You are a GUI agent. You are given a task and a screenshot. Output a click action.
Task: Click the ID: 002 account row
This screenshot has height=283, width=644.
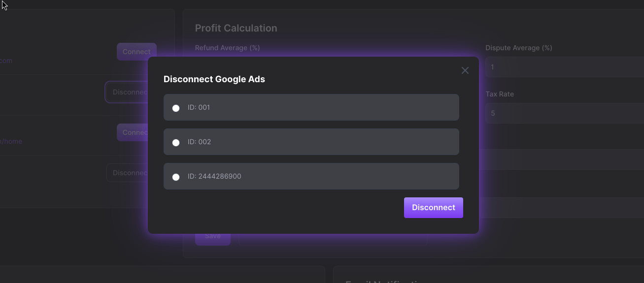(x=311, y=142)
